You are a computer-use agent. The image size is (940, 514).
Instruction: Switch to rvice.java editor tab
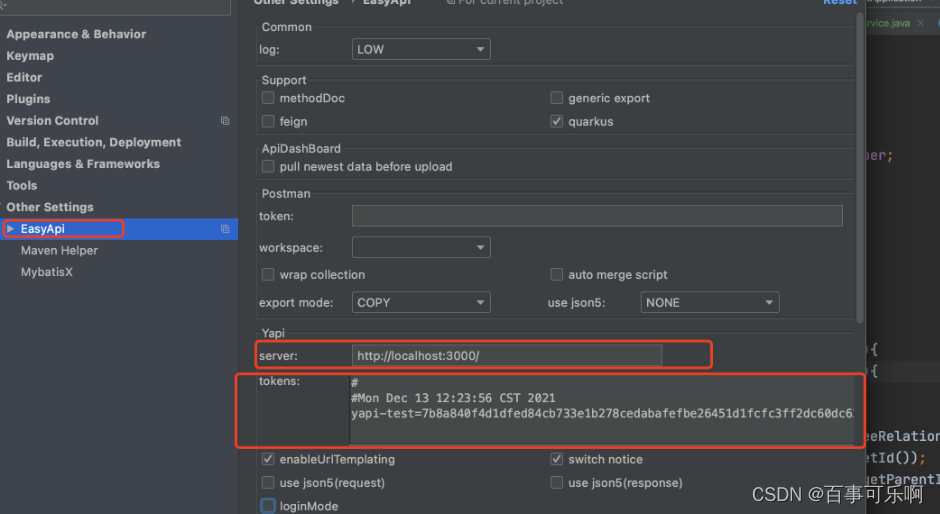pos(888,23)
